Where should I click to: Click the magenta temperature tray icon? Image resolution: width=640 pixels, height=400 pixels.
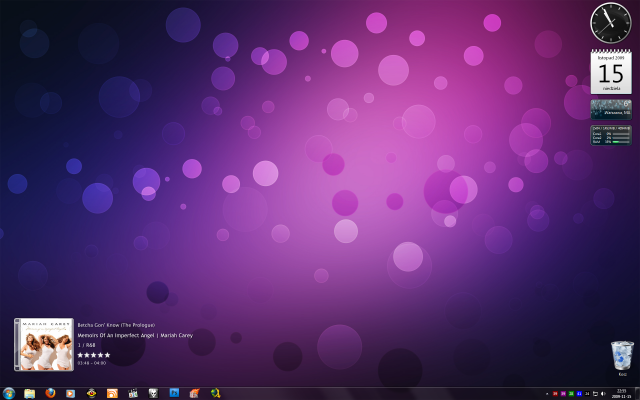563,394
